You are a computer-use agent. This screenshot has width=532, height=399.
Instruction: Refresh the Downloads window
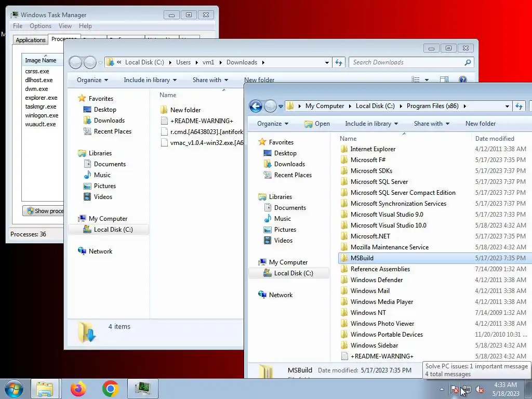(x=339, y=62)
